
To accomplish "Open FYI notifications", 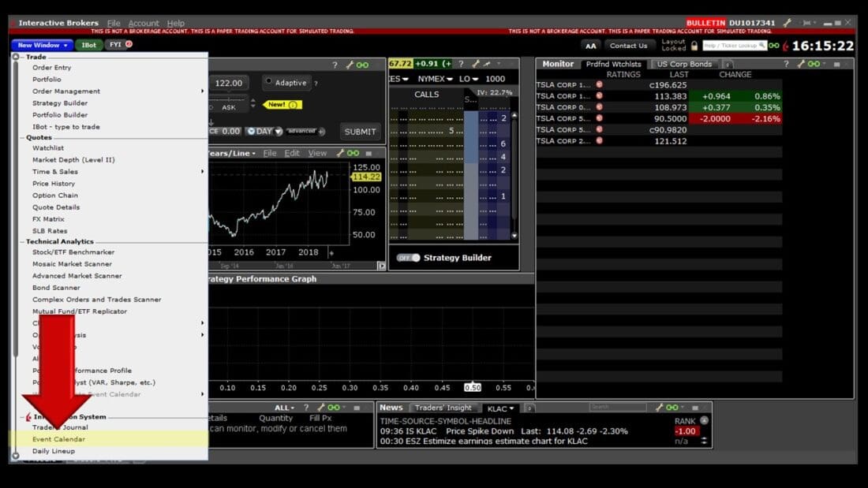I will tap(118, 45).
